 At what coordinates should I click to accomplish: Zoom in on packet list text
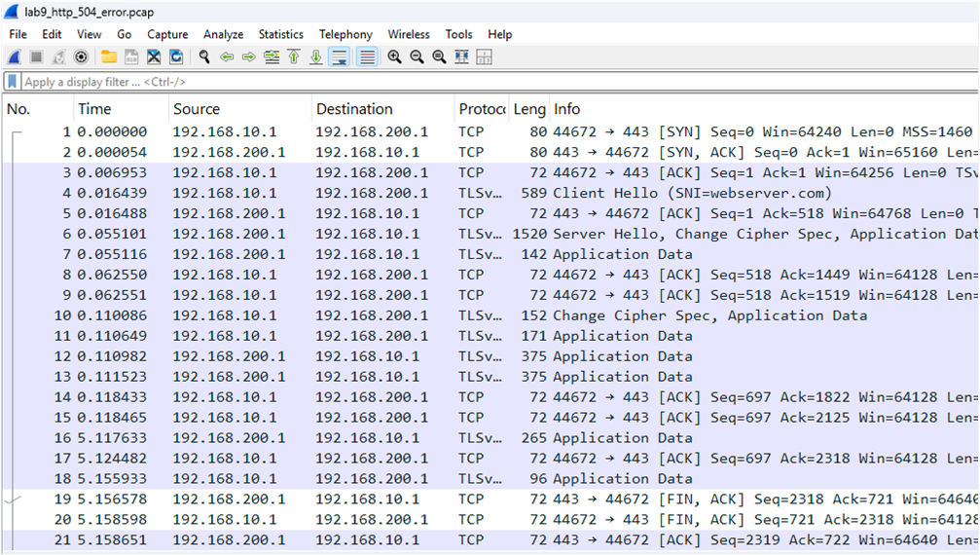point(394,57)
